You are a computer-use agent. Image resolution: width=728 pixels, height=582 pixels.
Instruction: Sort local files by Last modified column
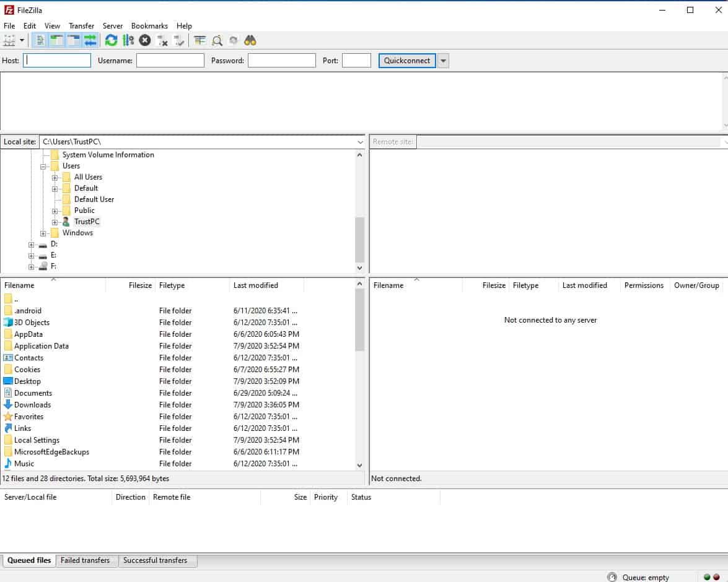256,285
